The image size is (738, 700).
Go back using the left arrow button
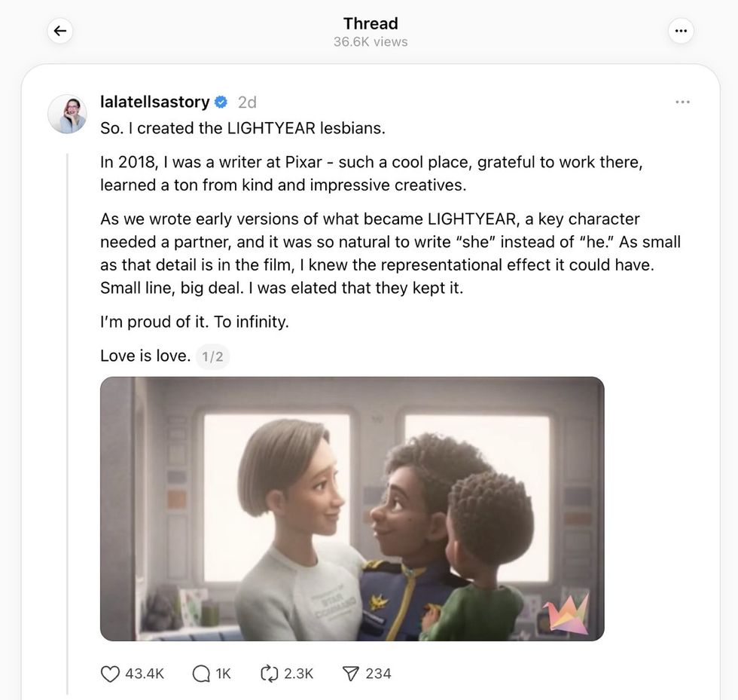pyautogui.click(x=60, y=31)
